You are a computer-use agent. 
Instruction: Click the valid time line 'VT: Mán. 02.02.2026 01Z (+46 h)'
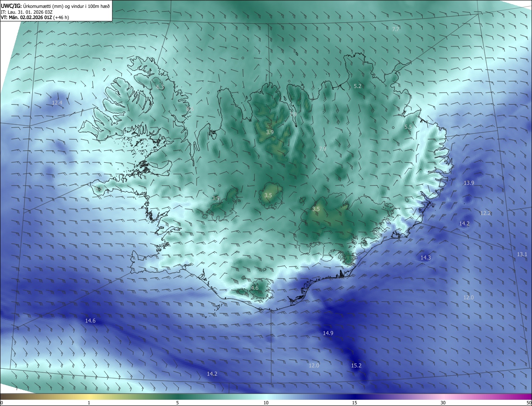point(35,18)
